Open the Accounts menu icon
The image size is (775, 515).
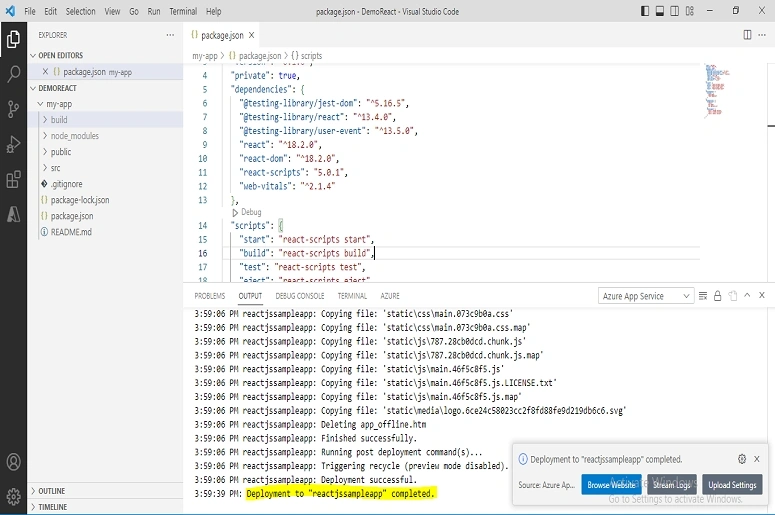13,462
